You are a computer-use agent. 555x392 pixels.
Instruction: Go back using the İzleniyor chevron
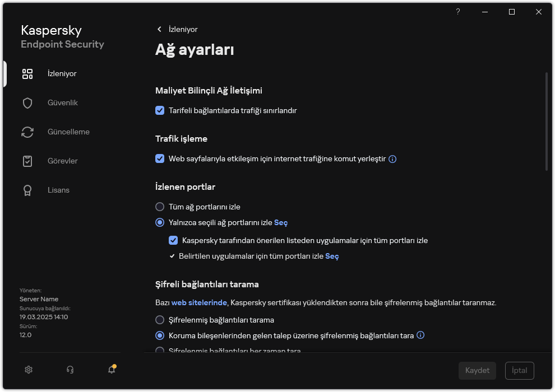point(159,30)
